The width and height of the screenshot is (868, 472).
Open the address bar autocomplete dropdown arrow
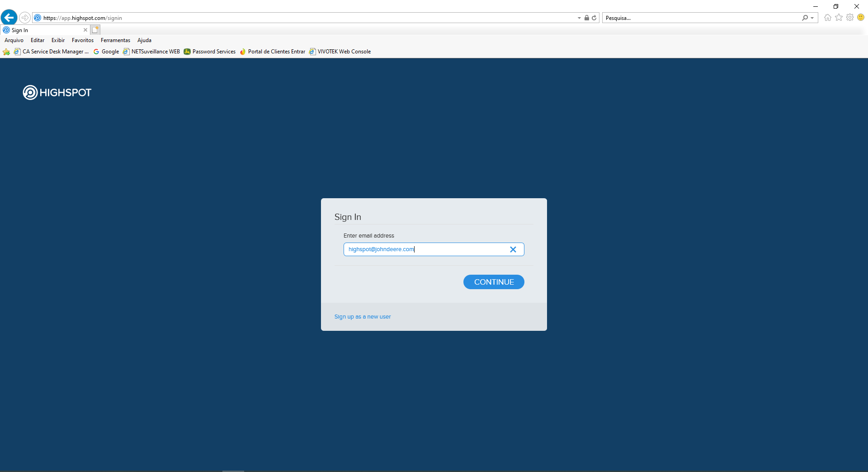tap(579, 18)
